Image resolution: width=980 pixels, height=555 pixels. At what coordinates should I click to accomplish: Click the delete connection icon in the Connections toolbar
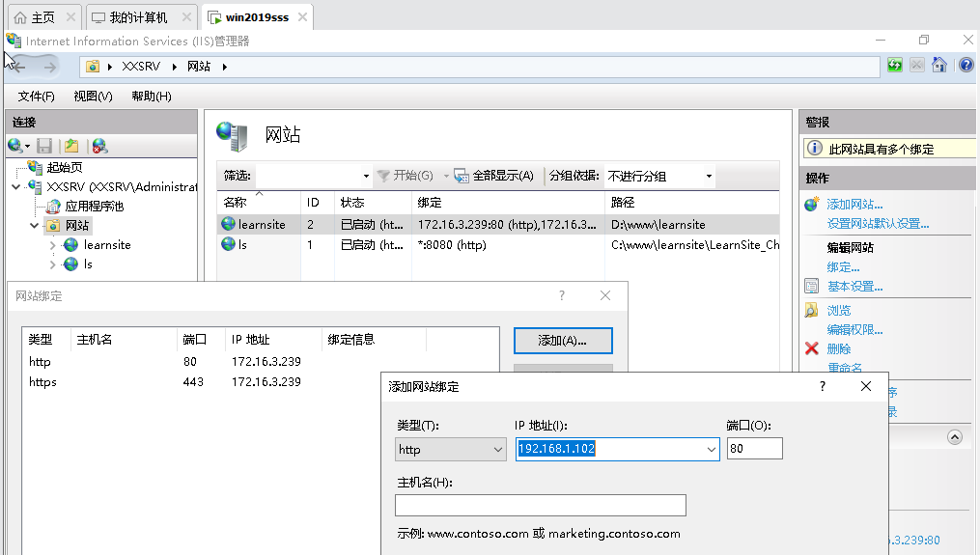pos(98,146)
